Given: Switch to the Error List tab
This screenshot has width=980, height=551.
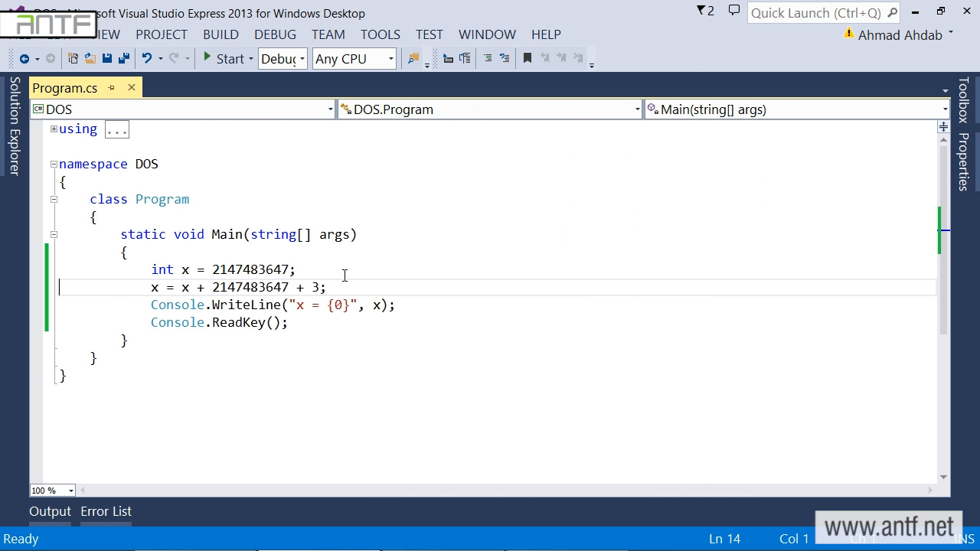Looking at the screenshot, I should click(x=106, y=511).
